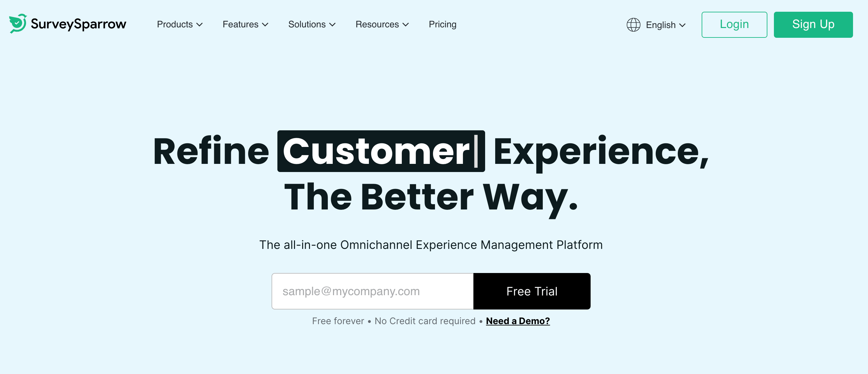This screenshot has width=868, height=374.
Task: Expand the Features navigation dropdown
Action: pyautogui.click(x=245, y=24)
